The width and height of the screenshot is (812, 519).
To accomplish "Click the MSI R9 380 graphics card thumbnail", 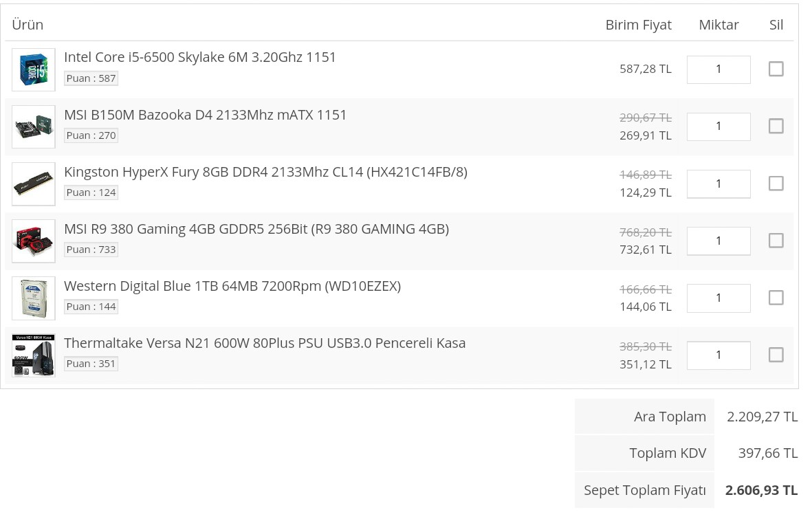I will pyautogui.click(x=34, y=241).
